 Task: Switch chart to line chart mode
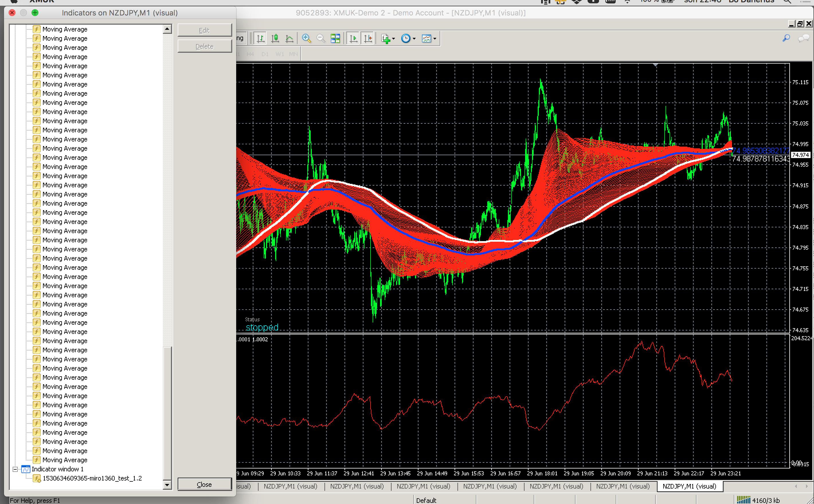pos(289,39)
